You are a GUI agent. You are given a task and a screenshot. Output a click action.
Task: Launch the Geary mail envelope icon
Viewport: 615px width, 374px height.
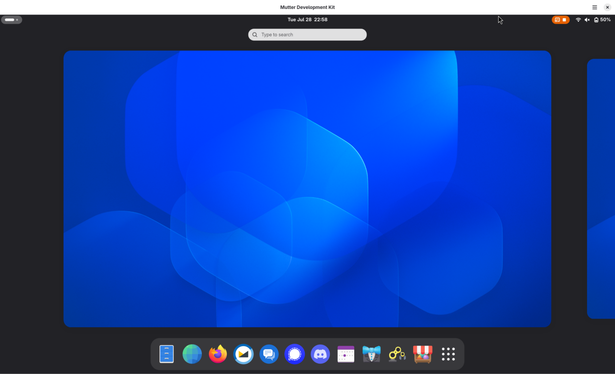coord(243,354)
